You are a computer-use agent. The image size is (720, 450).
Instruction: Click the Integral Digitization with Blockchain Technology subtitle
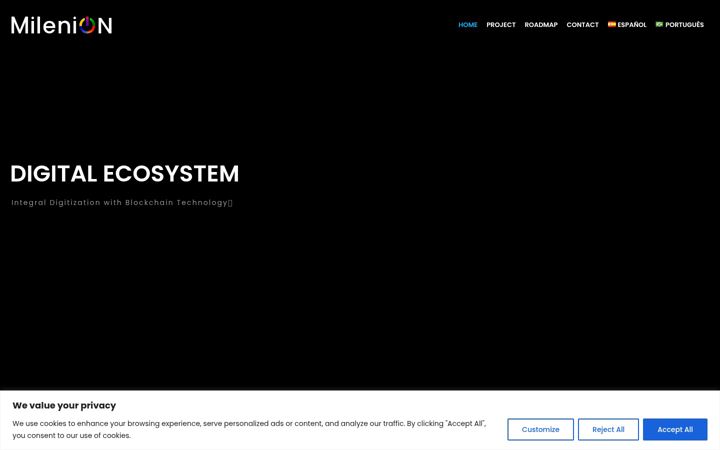tap(122, 202)
